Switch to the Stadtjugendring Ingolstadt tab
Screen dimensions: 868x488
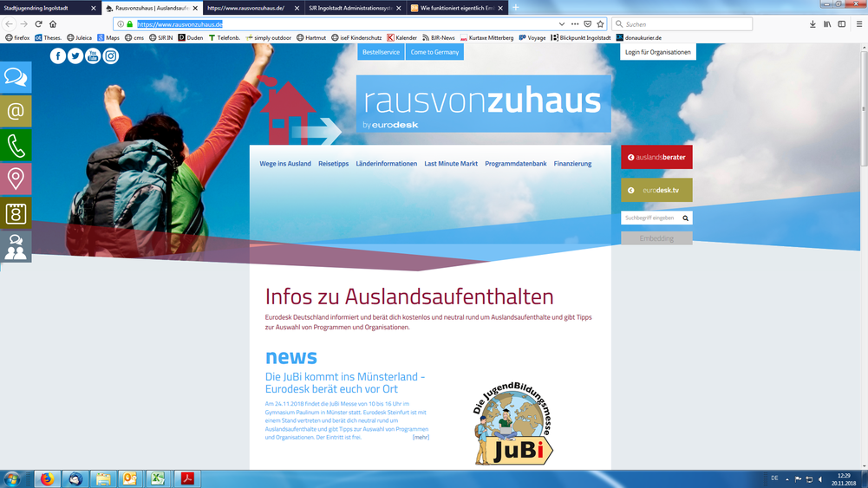coord(48,8)
